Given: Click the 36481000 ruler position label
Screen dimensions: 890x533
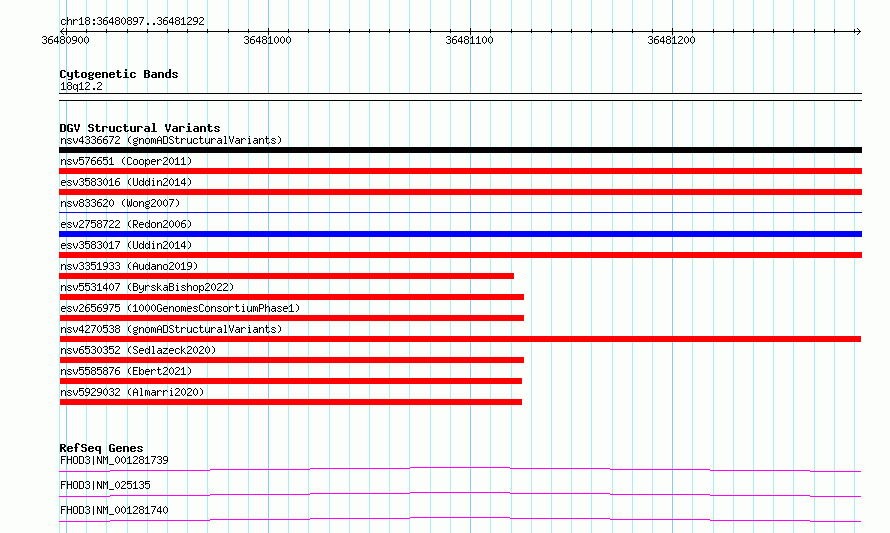Looking at the screenshot, I should pyautogui.click(x=267, y=40).
